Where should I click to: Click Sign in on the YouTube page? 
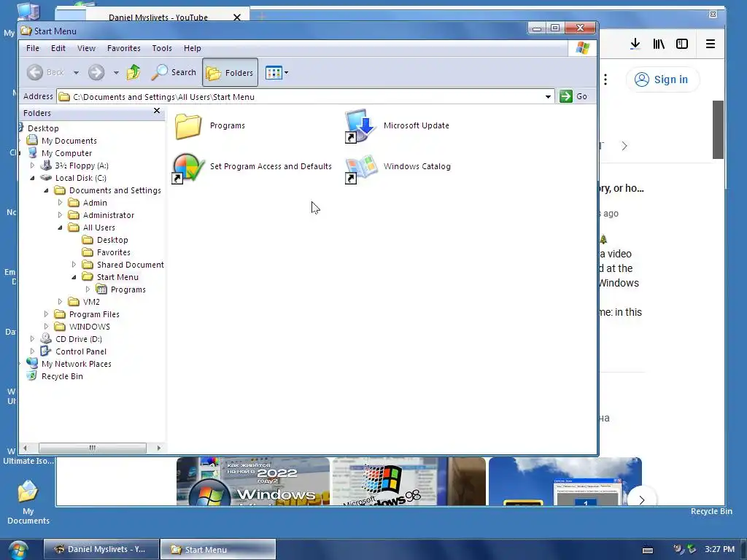coord(662,79)
